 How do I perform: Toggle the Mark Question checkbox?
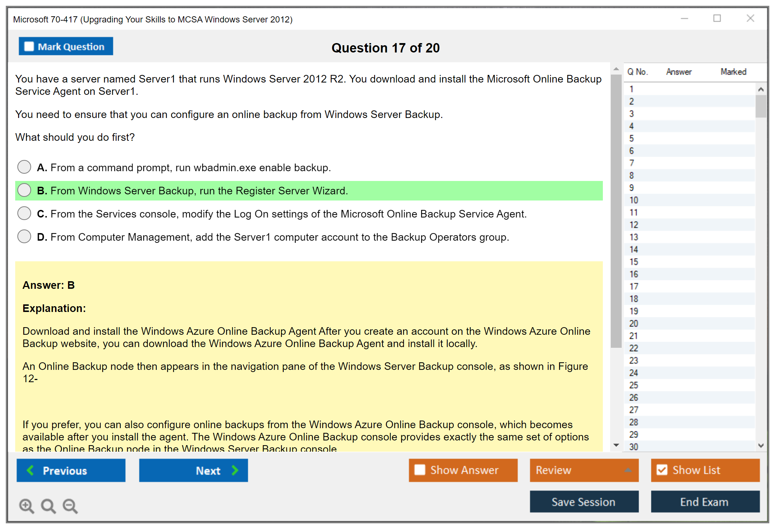(x=29, y=46)
